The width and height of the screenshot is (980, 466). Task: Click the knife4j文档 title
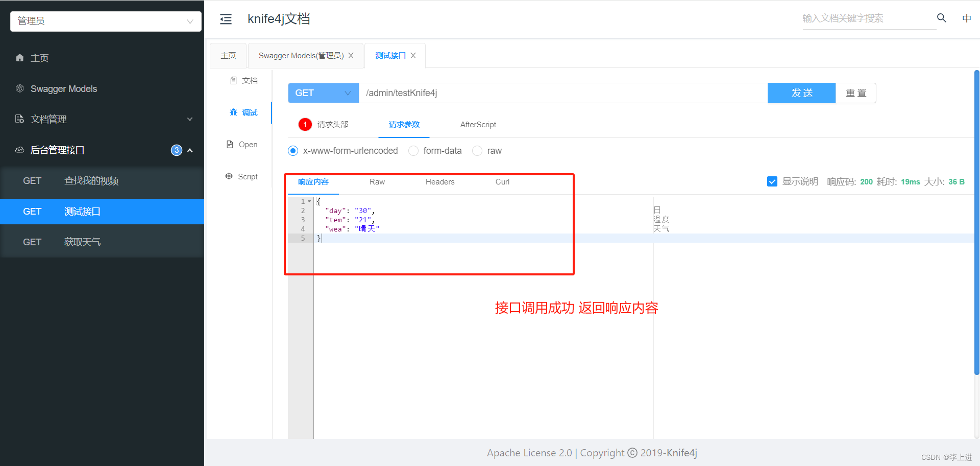pyautogui.click(x=279, y=19)
